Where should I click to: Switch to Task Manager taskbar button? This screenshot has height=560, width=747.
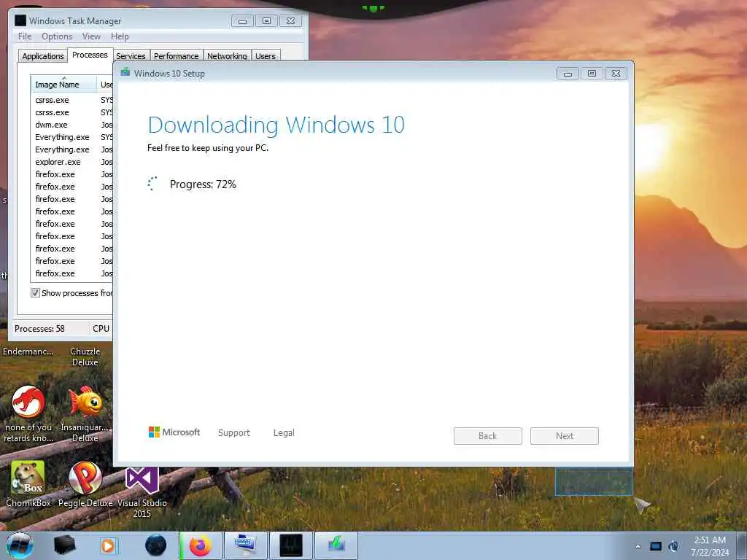click(291, 545)
